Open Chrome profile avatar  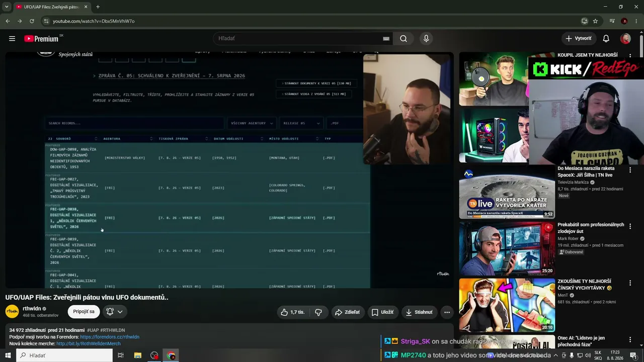click(624, 21)
